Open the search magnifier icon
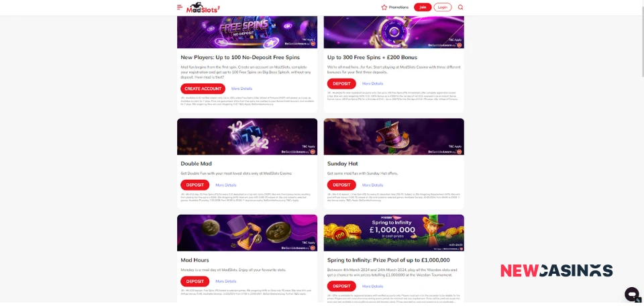The width and height of the screenshot is (644, 308). [x=460, y=7]
